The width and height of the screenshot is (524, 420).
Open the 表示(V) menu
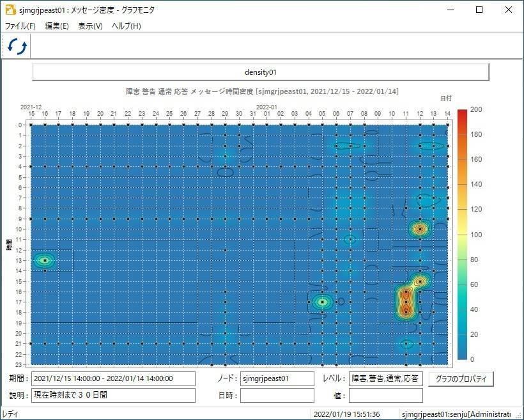point(90,26)
